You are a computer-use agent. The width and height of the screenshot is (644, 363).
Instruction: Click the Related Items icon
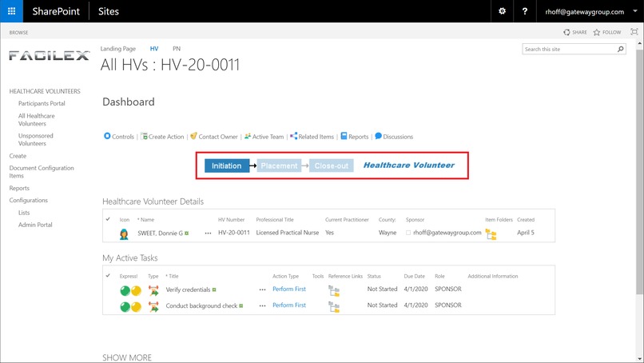(x=294, y=136)
